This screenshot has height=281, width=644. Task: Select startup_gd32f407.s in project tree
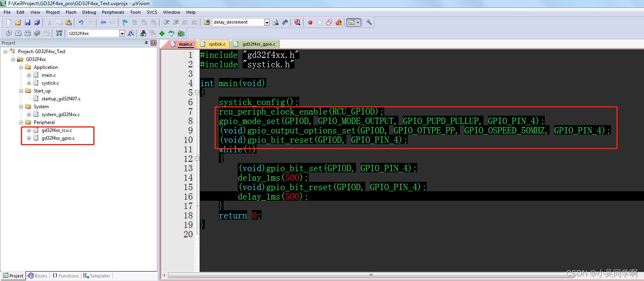(61, 99)
